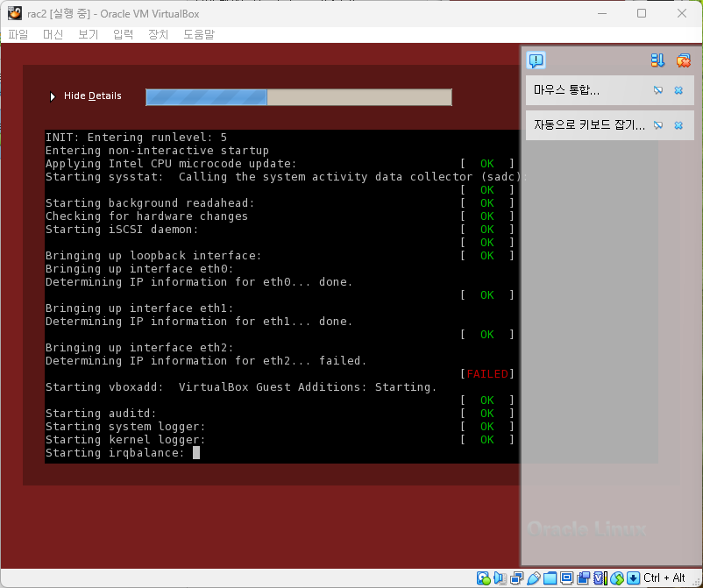The height and width of the screenshot is (588, 703).
Task: Toggle the notification center speech bubble icon
Action: click(536, 60)
